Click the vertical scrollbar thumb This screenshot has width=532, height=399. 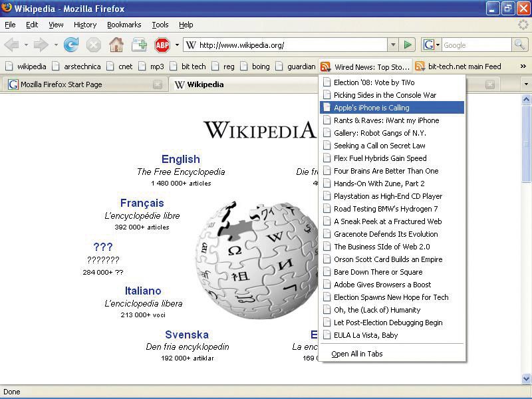coord(526,144)
